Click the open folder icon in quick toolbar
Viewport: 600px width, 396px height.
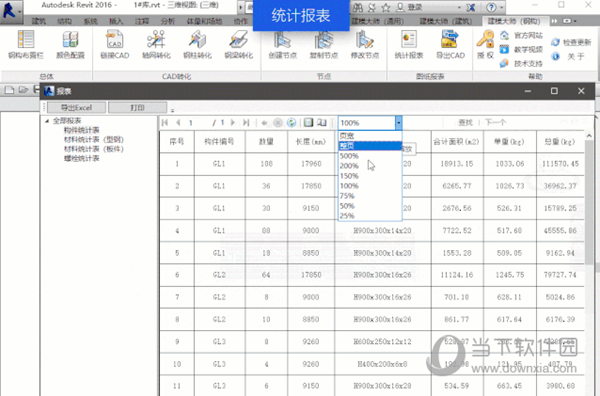[x=23, y=90]
